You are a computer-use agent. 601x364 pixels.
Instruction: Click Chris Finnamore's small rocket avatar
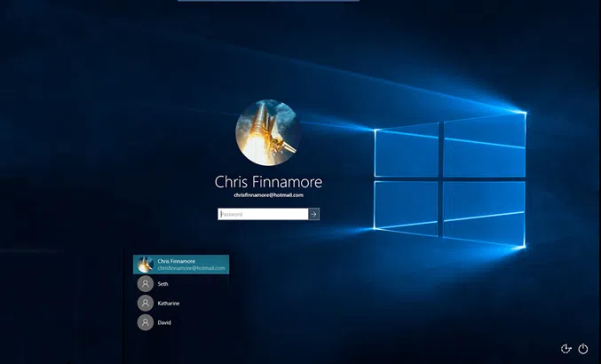click(x=146, y=265)
